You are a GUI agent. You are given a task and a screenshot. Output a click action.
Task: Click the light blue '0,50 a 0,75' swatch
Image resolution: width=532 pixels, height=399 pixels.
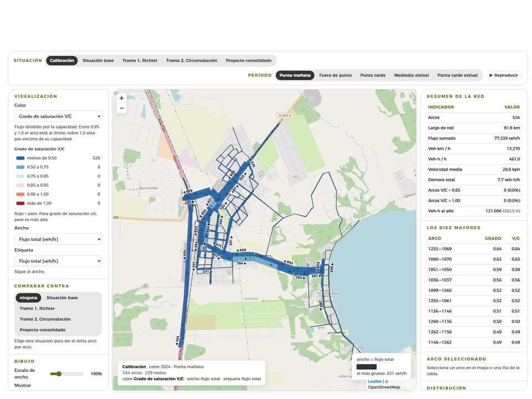[21, 167]
